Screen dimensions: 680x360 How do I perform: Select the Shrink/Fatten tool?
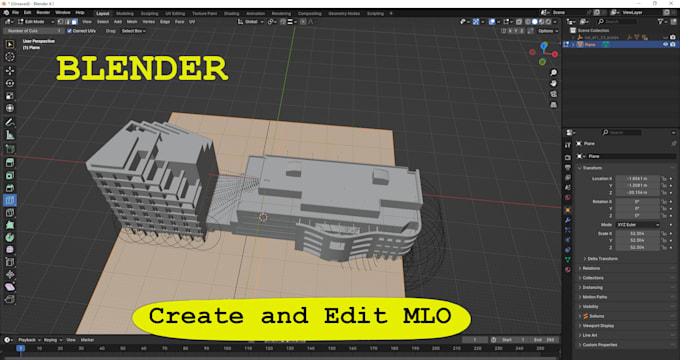point(10,275)
